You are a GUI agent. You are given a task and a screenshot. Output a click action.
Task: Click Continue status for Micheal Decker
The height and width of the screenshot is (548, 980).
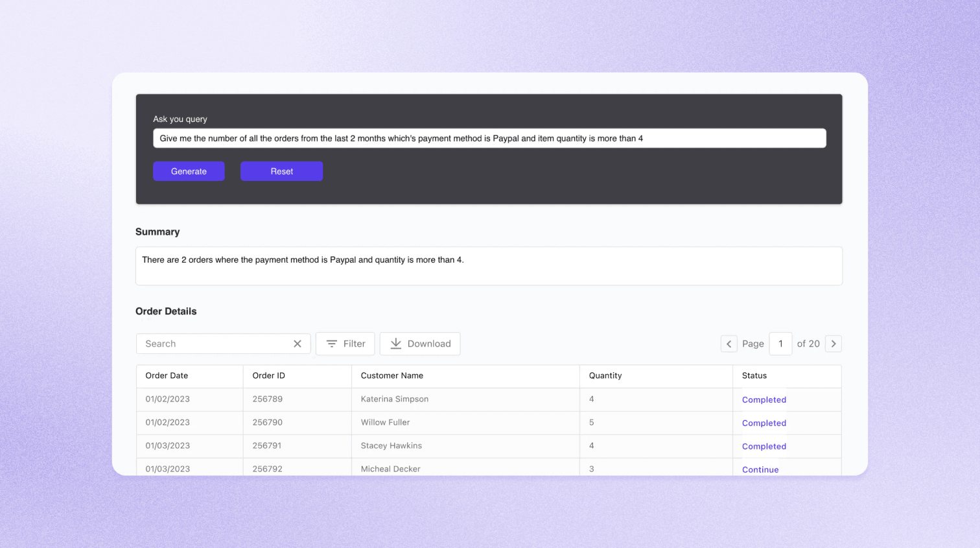pos(760,470)
